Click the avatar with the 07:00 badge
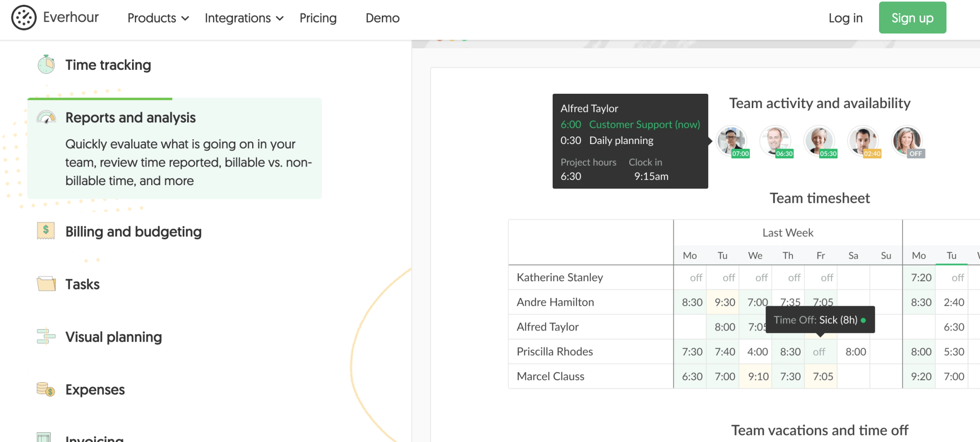Viewport: 980px width, 442px height. tap(732, 141)
